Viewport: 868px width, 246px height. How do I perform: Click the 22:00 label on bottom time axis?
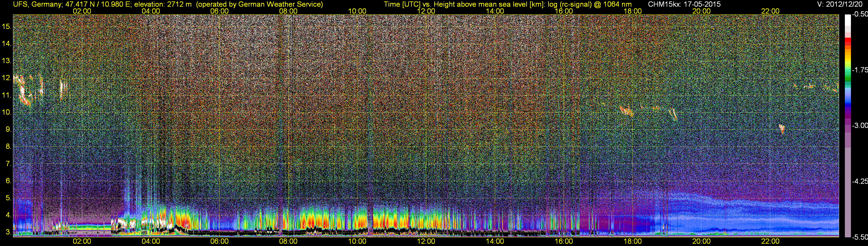[770, 241]
